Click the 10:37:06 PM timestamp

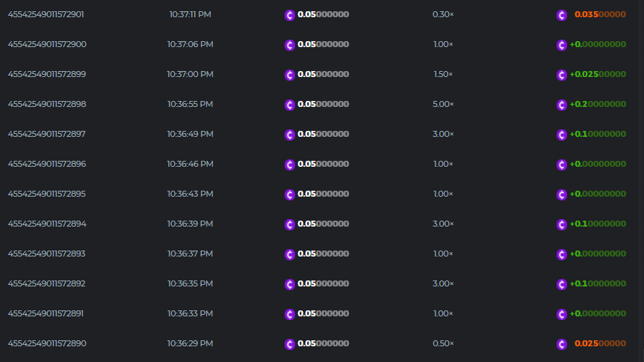190,44
